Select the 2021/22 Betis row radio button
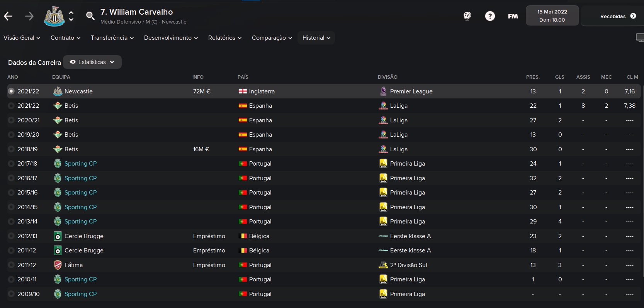The image size is (644, 308). tap(11, 106)
